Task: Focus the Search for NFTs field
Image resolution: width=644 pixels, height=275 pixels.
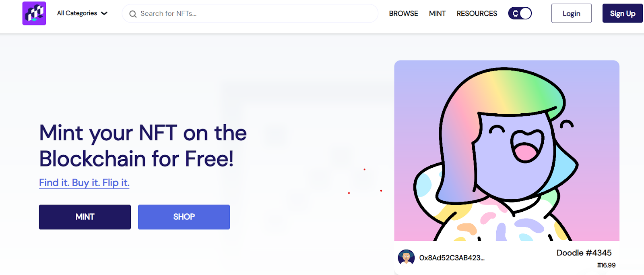Action: 250,14
